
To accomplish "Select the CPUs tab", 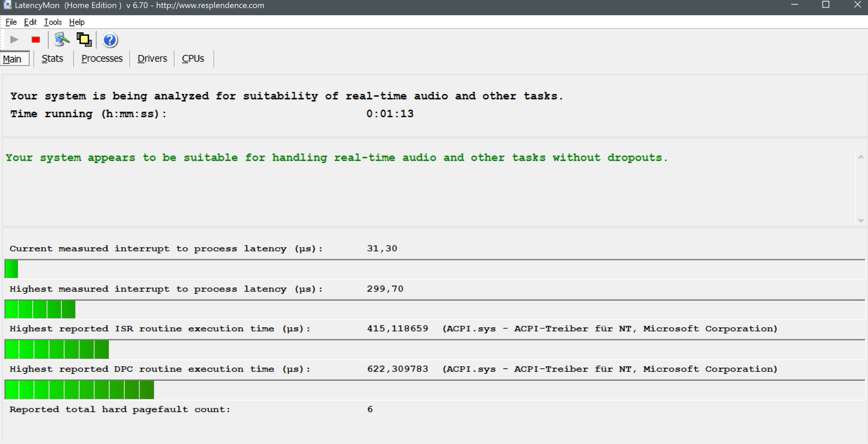I will (x=193, y=59).
